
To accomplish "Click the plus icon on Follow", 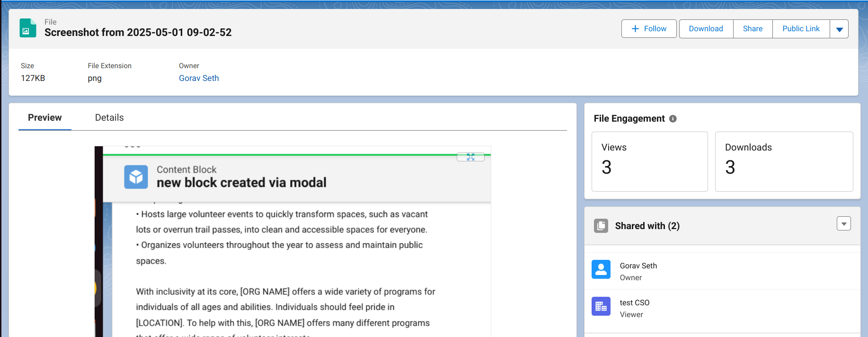I will (635, 29).
